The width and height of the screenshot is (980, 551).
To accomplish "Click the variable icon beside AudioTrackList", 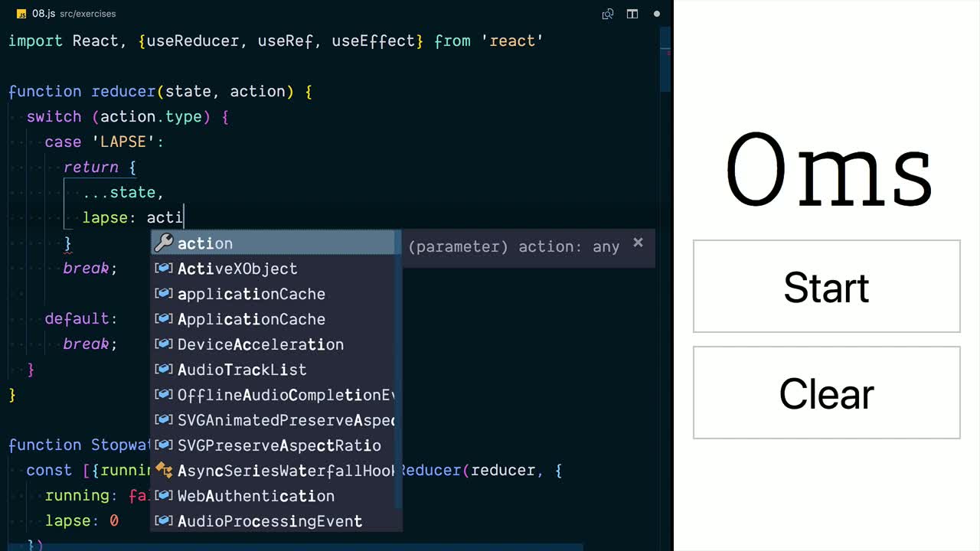I will [x=163, y=370].
